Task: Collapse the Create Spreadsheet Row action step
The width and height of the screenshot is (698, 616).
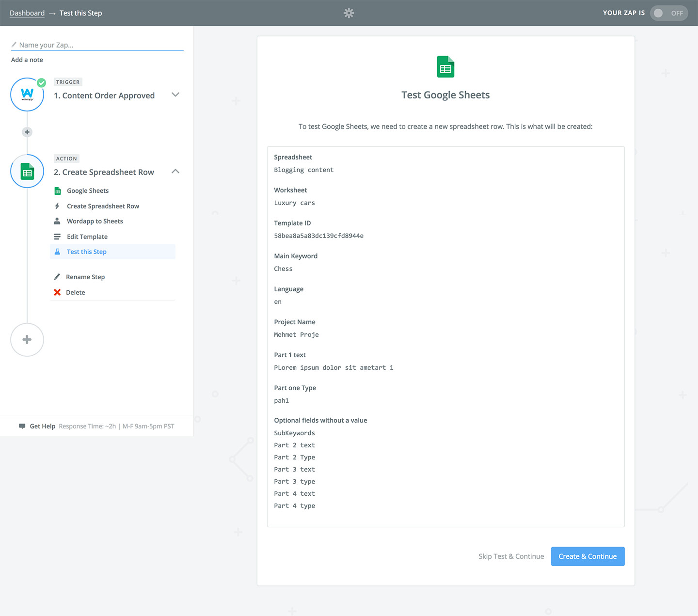Action: coord(175,171)
